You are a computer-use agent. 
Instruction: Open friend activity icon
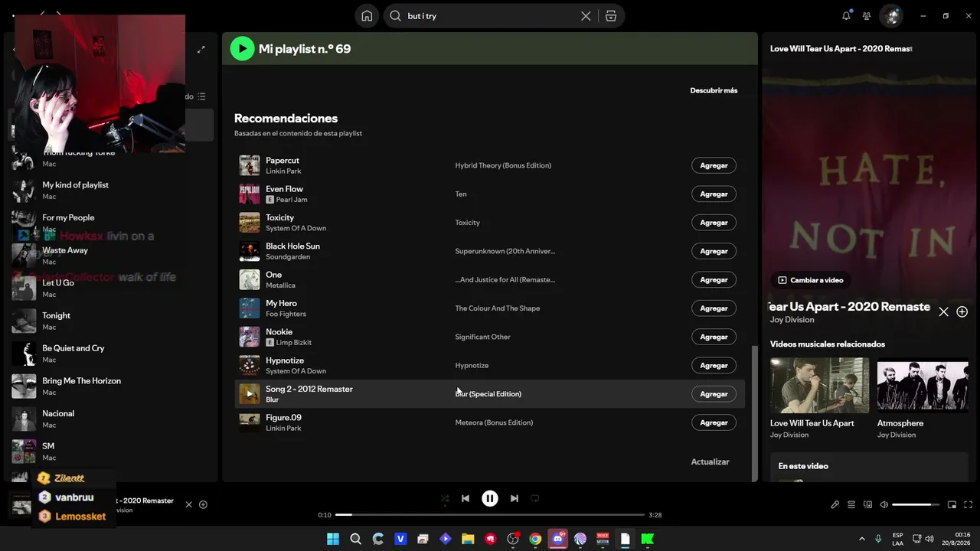tap(867, 15)
